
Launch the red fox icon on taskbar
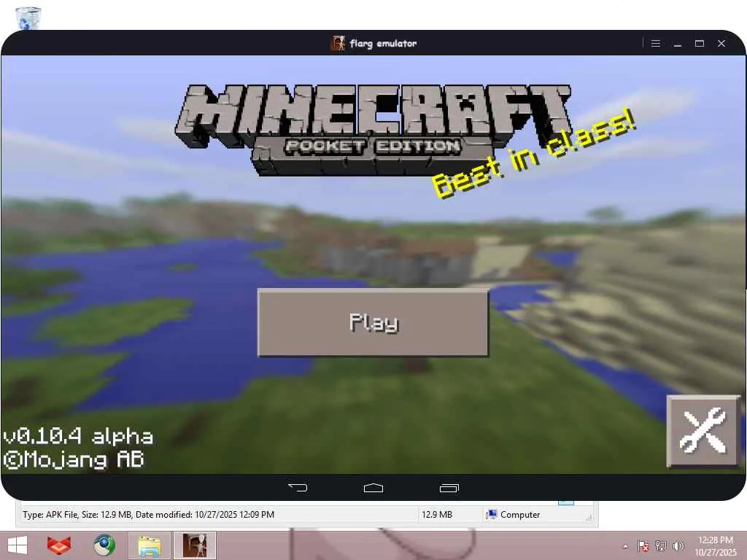click(x=59, y=545)
